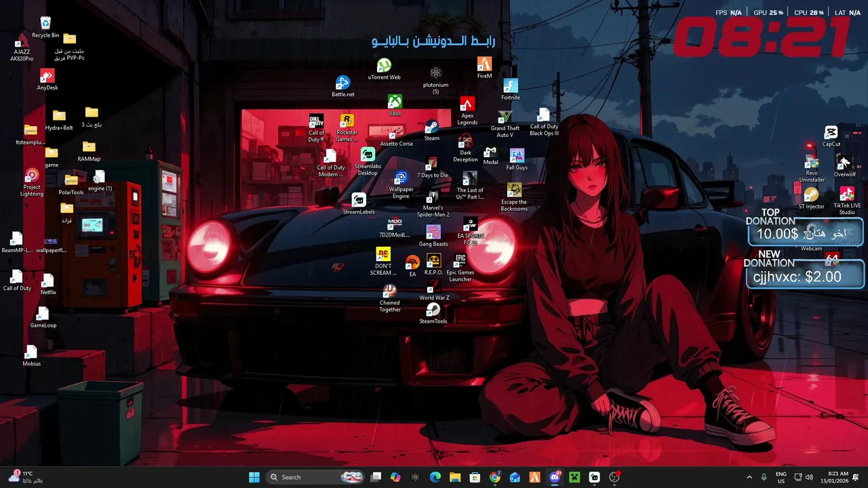The height and width of the screenshot is (488, 868).
Task: Open the Hydra+Bolt folder
Action: click(59, 121)
